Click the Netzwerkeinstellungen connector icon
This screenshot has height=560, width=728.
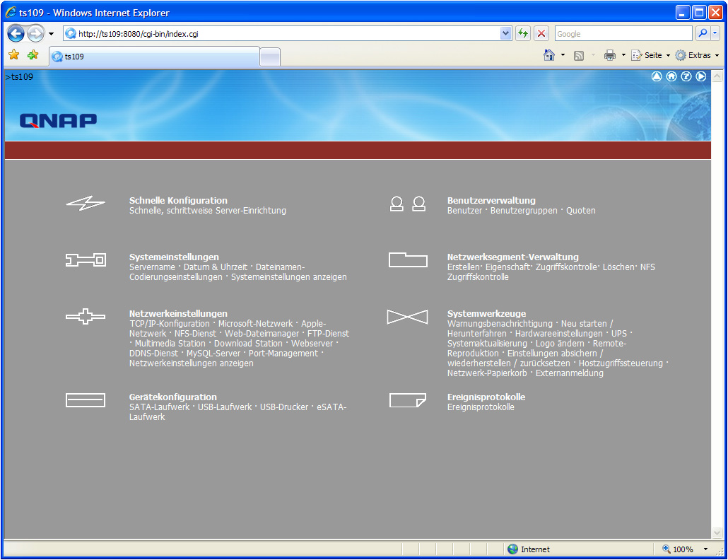(x=86, y=317)
